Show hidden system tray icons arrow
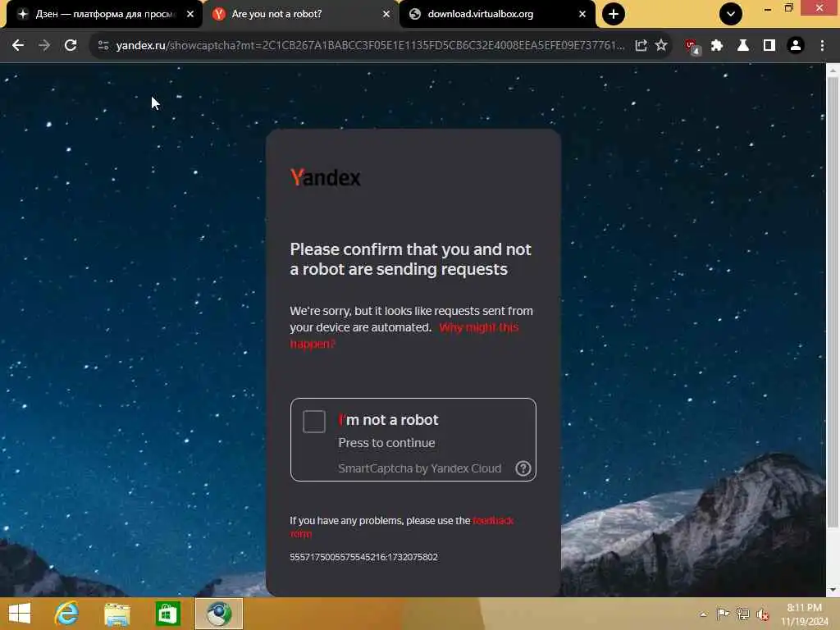 coord(703,614)
